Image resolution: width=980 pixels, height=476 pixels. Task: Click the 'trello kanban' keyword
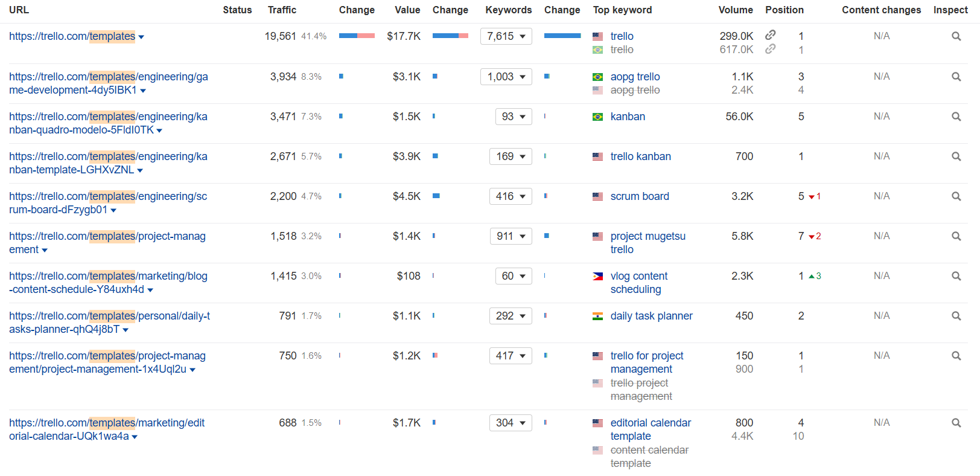[640, 156]
